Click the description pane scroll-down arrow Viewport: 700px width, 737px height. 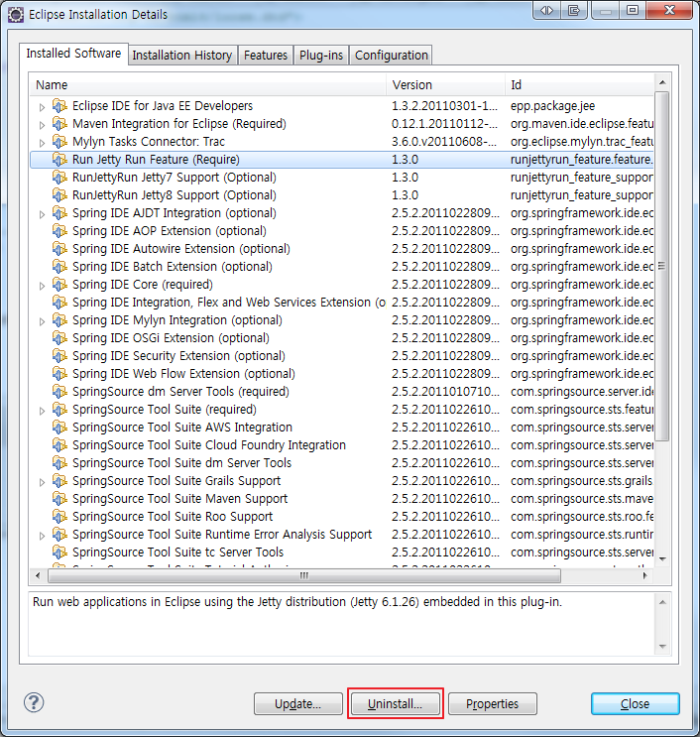(662, 647)
